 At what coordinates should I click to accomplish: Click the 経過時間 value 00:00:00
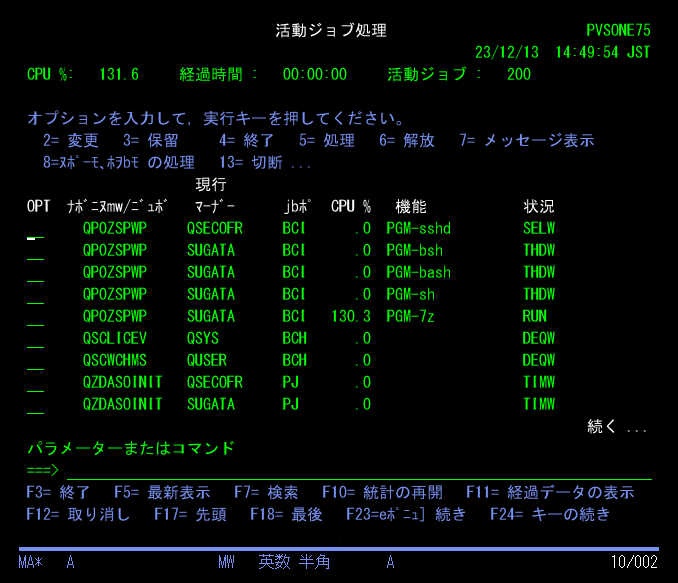pyautogui.click(x=315, y=74)
